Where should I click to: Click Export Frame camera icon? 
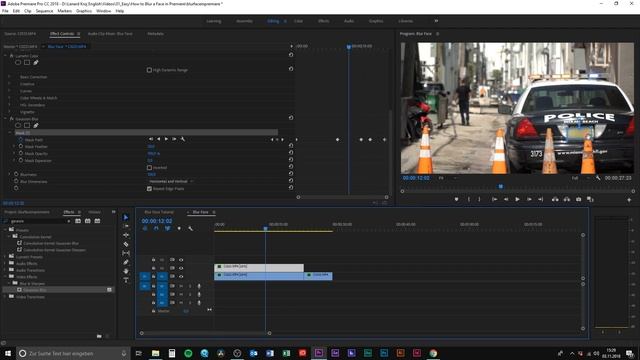pos(578,199)
